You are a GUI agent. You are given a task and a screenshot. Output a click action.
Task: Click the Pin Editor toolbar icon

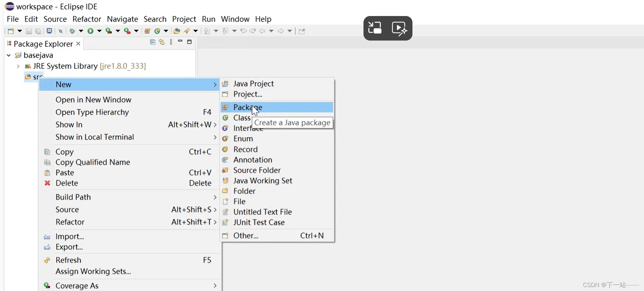(302, 31)
